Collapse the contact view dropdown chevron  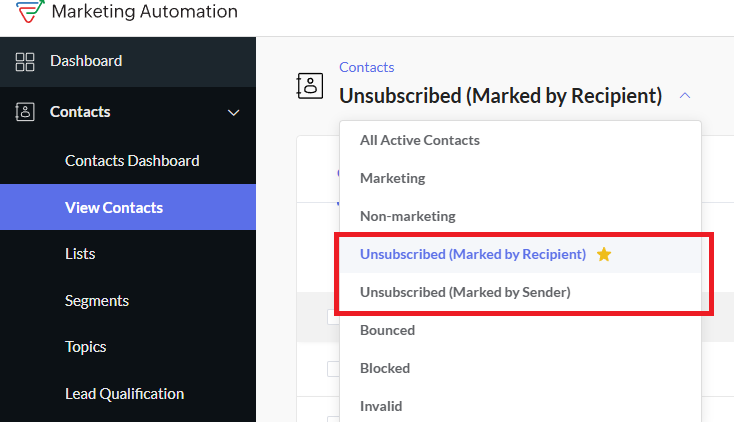685,96
